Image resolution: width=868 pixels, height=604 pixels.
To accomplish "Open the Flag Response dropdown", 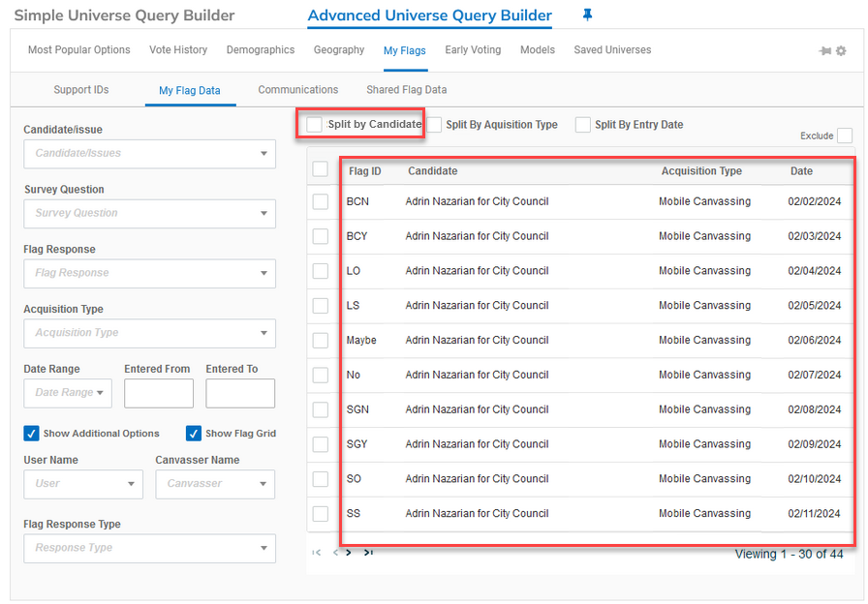I will 149,273.
